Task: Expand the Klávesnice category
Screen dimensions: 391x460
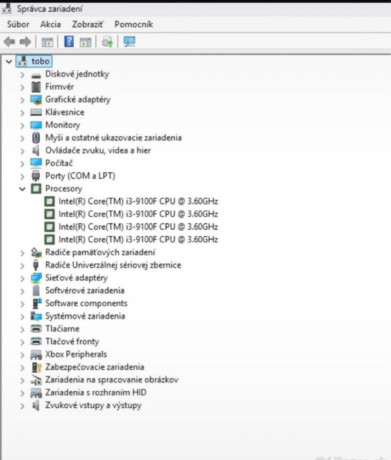Action: (x=22, y=113)
